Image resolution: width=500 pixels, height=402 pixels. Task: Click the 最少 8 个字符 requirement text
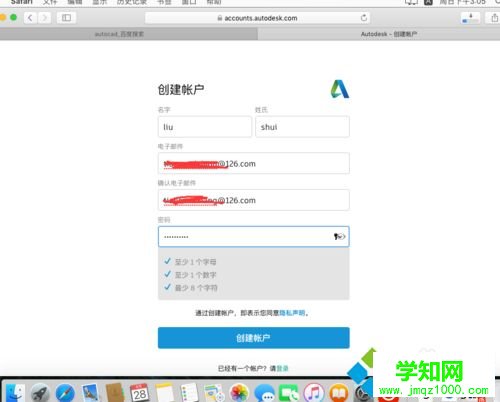[x=196, y=288]
